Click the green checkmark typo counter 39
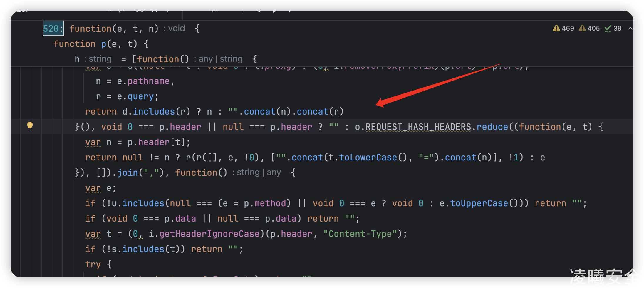This screenshot has width=644, height=288. tap(613, 28)
